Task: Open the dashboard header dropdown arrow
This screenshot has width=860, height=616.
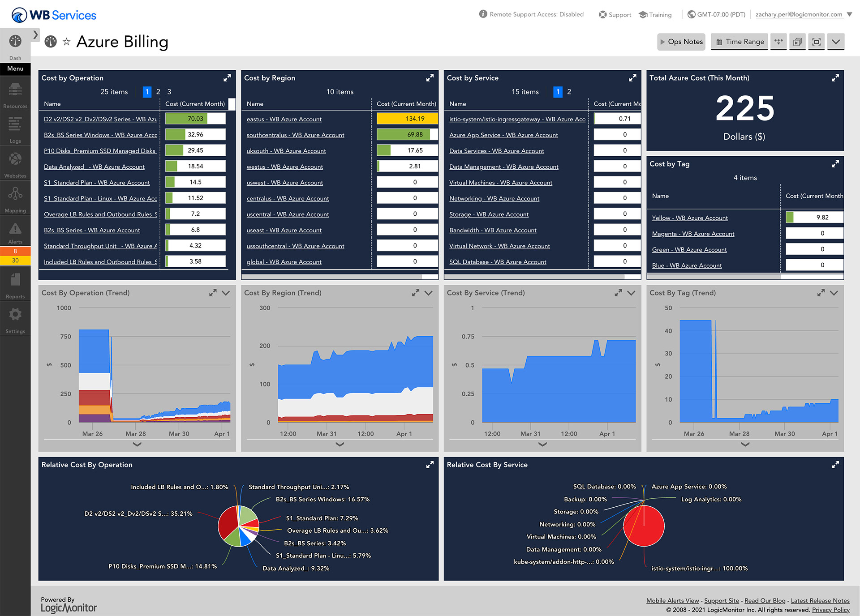Action: pyautogui.click(x=836, y=42)
